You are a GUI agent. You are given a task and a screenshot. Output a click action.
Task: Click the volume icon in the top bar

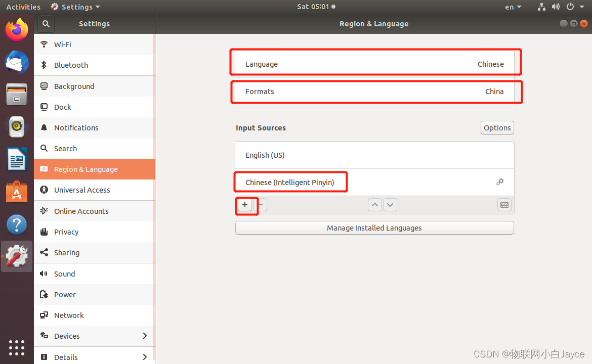[556, 7]
